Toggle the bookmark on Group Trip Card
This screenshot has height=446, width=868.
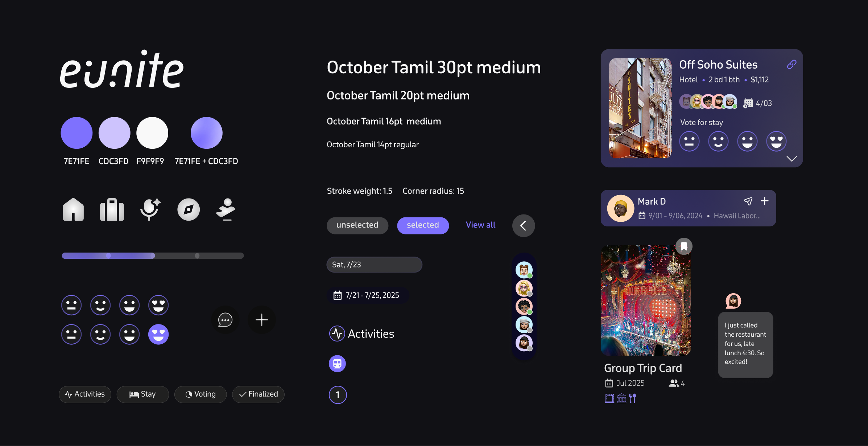[684, 247]
